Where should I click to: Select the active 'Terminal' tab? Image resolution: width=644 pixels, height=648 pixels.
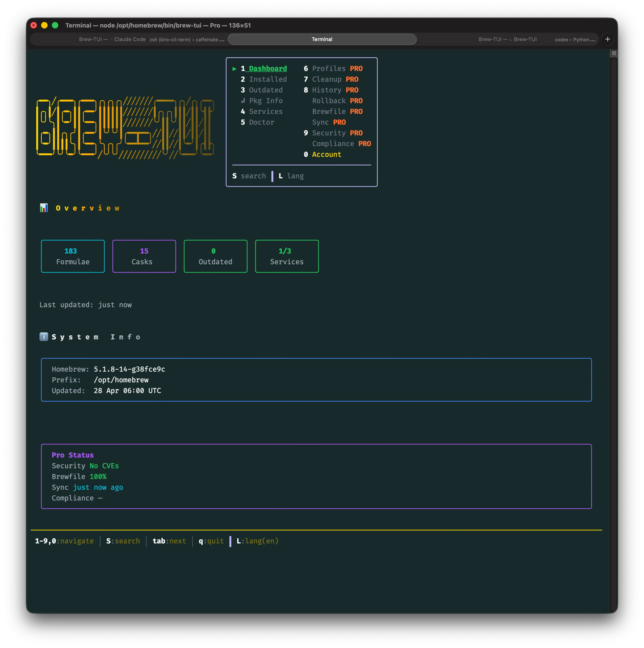[322, 39]
